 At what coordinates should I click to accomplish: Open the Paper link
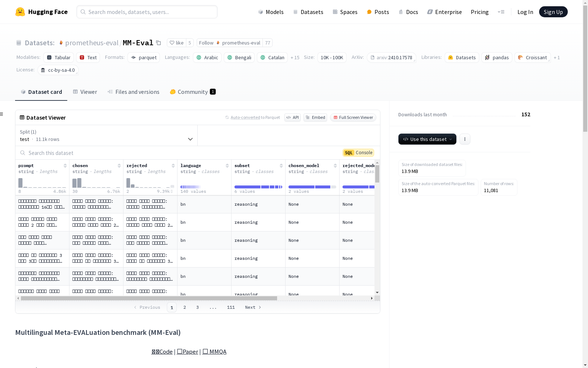point(187,351)
